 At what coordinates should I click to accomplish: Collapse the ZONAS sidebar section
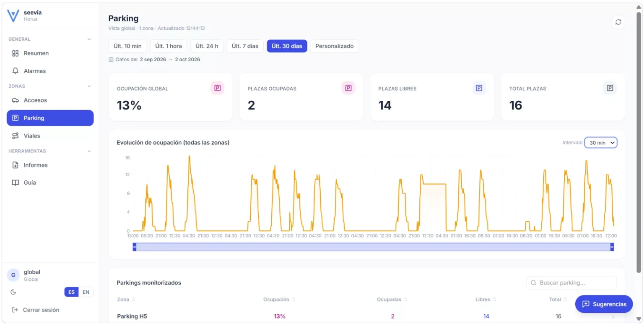(x=89, y=86)
